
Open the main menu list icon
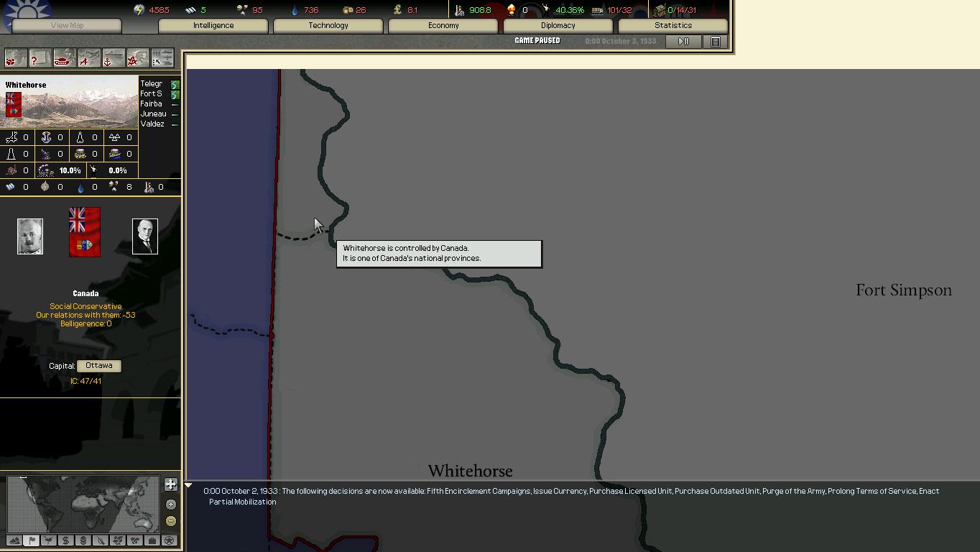click(716, 42)
